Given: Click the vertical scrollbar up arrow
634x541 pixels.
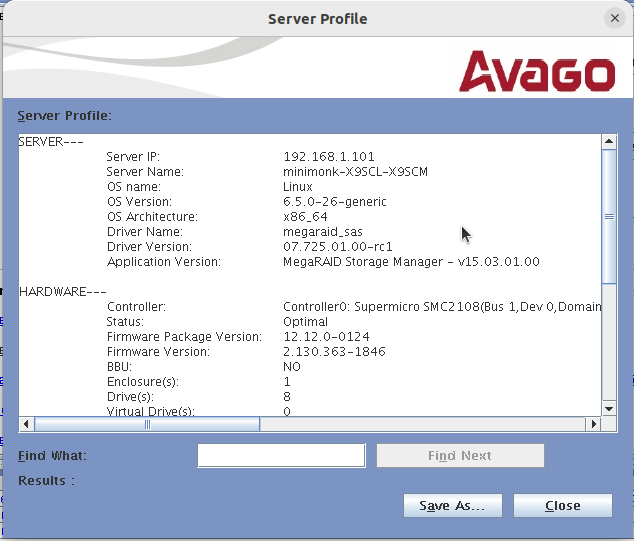Looking at the screenshot, I should pyautogui.click(x=609, y=142).
